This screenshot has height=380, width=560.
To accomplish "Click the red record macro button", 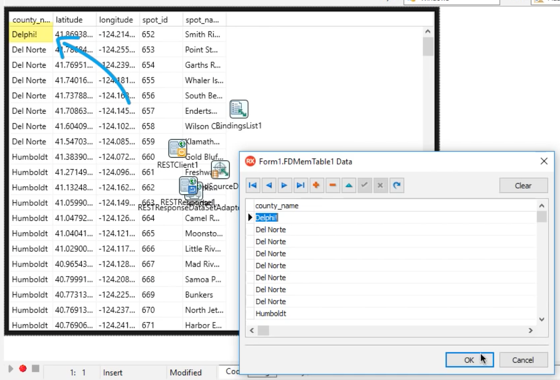I will (23, 368).
